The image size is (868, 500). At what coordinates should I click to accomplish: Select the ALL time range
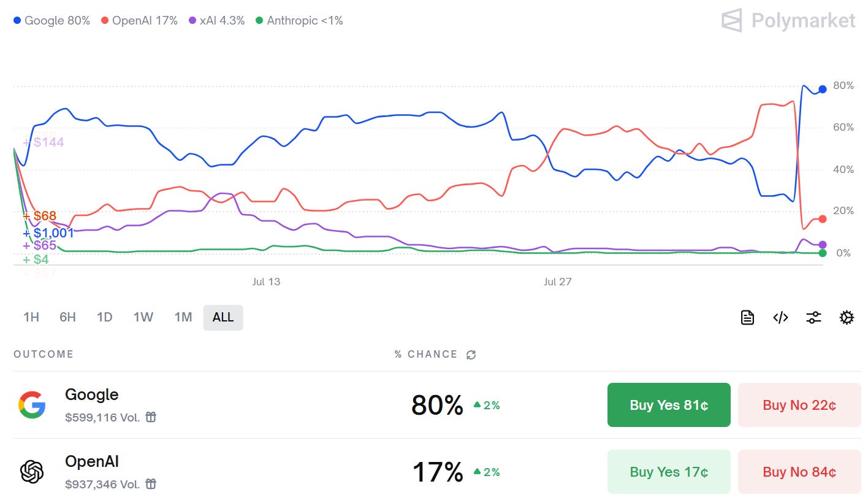point(223,317)
